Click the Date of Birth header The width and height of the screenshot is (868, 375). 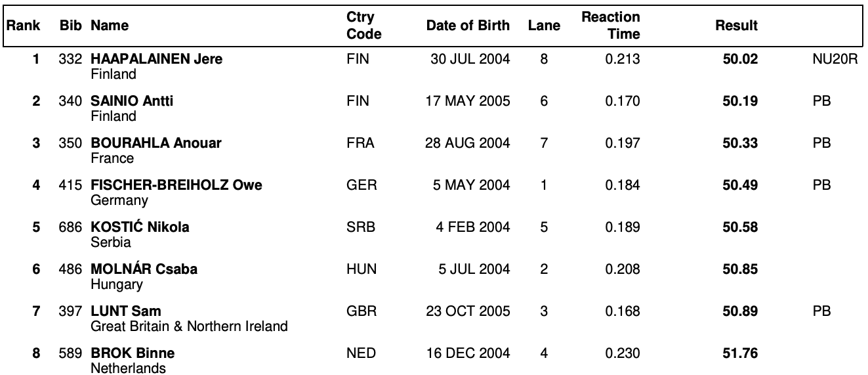[468, 26]
